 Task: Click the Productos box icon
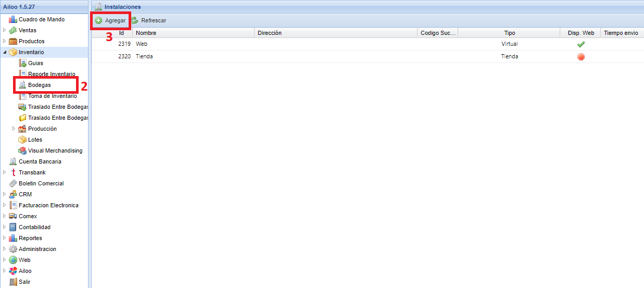click(x=13, y=41)
